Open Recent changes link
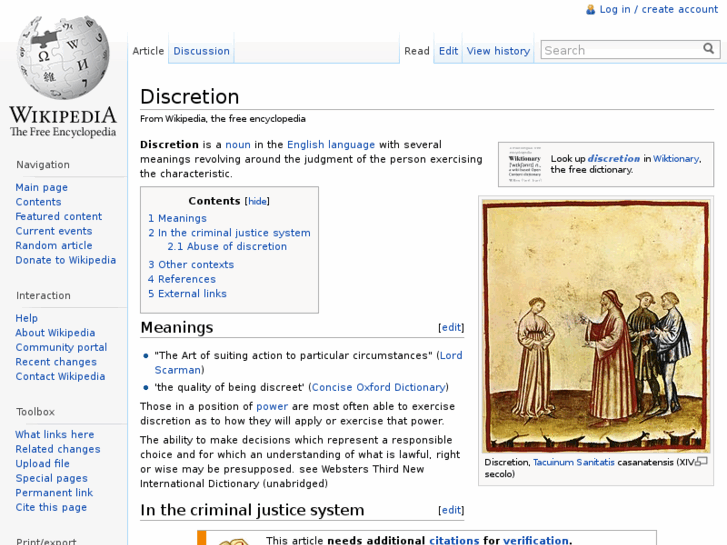This screenshot has height=545, width=727. (x=56, y=362)
